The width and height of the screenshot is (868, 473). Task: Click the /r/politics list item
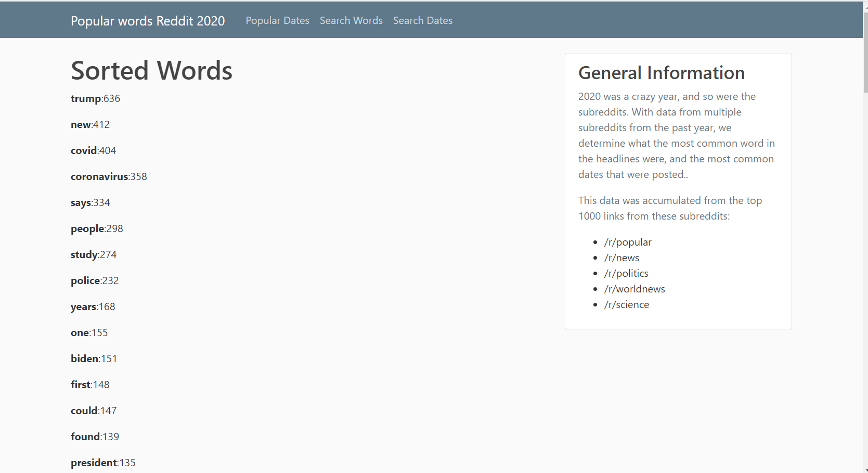(x=626, y=273)
